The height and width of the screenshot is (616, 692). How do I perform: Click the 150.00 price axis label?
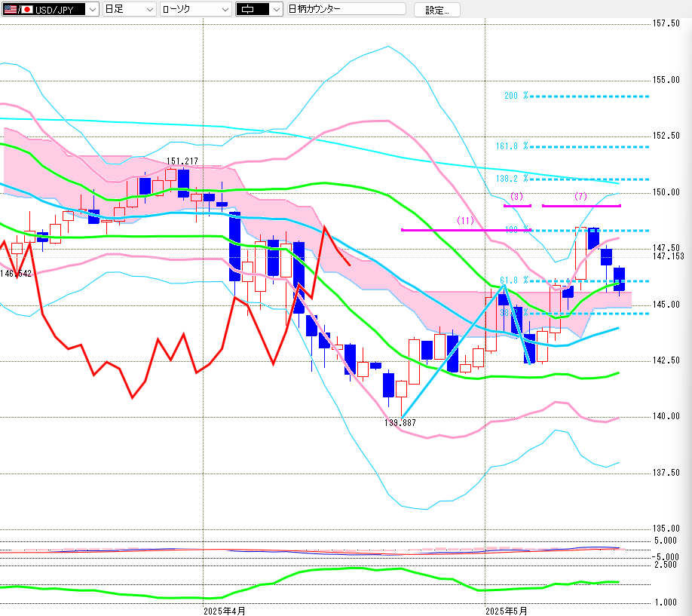[666, 192]
